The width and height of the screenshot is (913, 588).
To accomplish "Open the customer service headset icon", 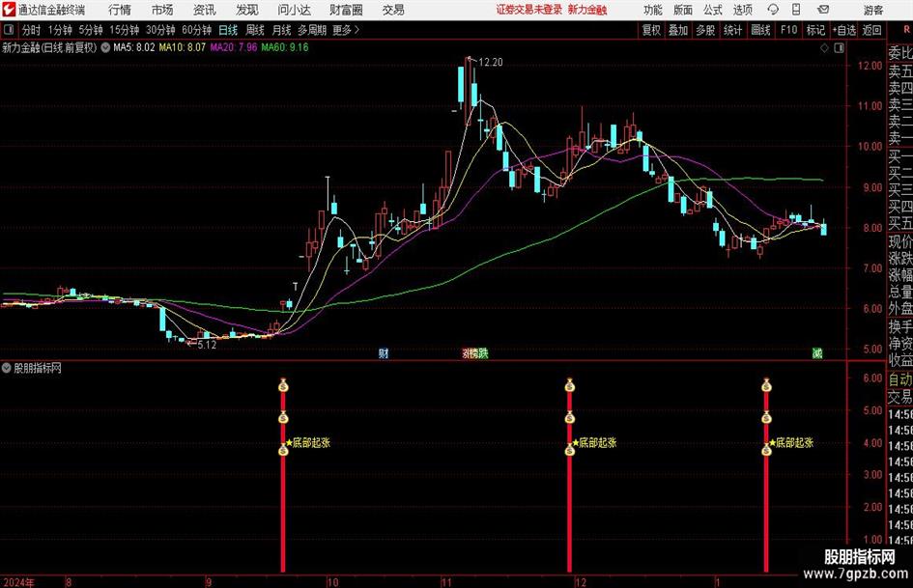I will coord(773,10).
